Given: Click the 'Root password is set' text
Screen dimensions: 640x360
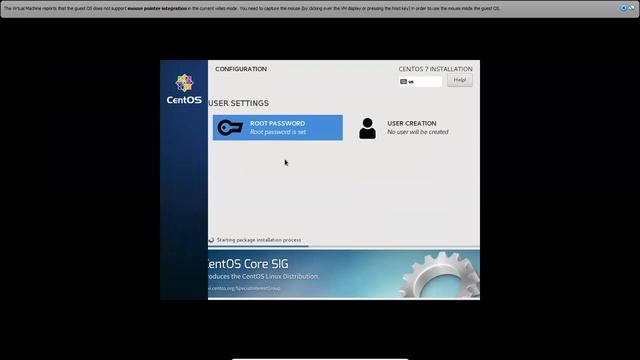Looking at the screenshot, I should click(x=278, y=132).
